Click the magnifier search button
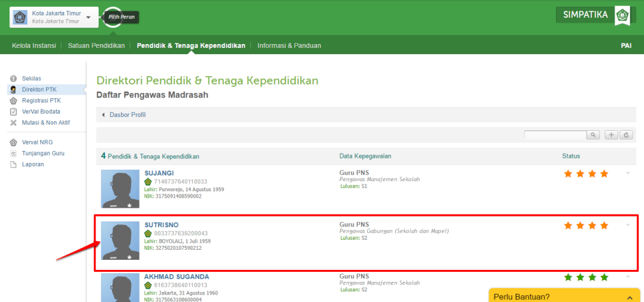 593,135
